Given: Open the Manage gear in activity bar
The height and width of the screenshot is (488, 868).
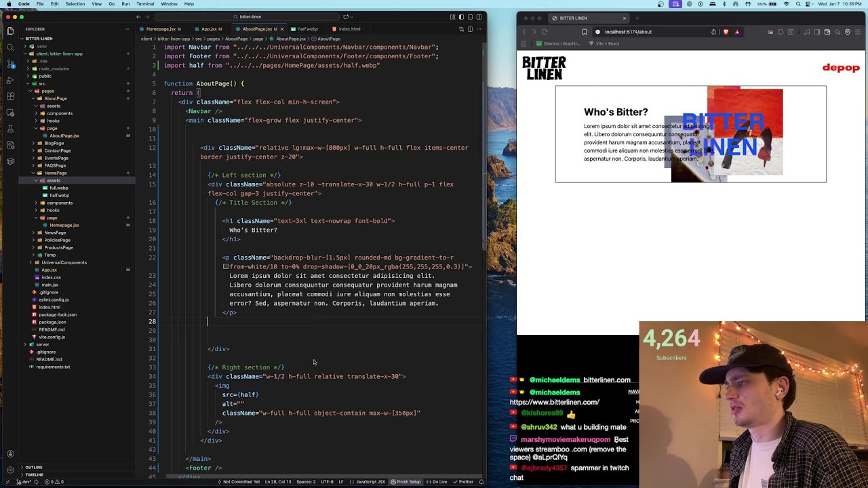Looking at the screenshot, I should pos(10,470).
